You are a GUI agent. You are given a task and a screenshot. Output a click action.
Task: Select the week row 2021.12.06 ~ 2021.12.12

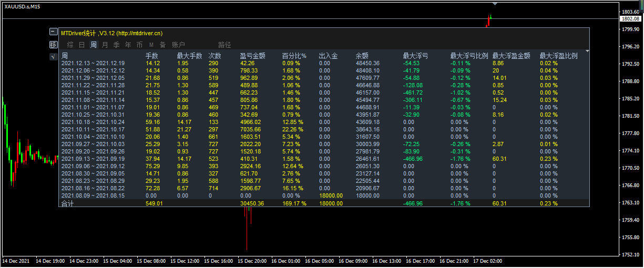point(324,70)
